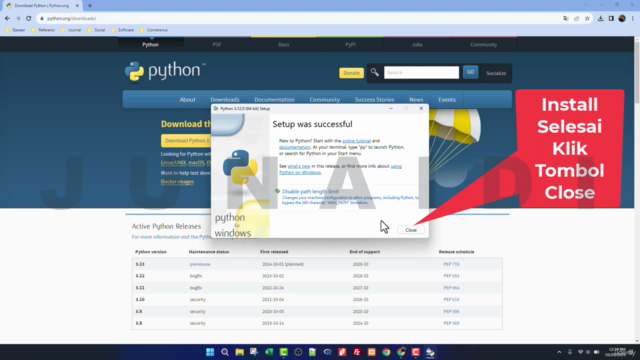The height and width of the screenshot is (360, 640).
Task: Open the About navigation menu
Action: pyautogui.click(x=187, y=100)
